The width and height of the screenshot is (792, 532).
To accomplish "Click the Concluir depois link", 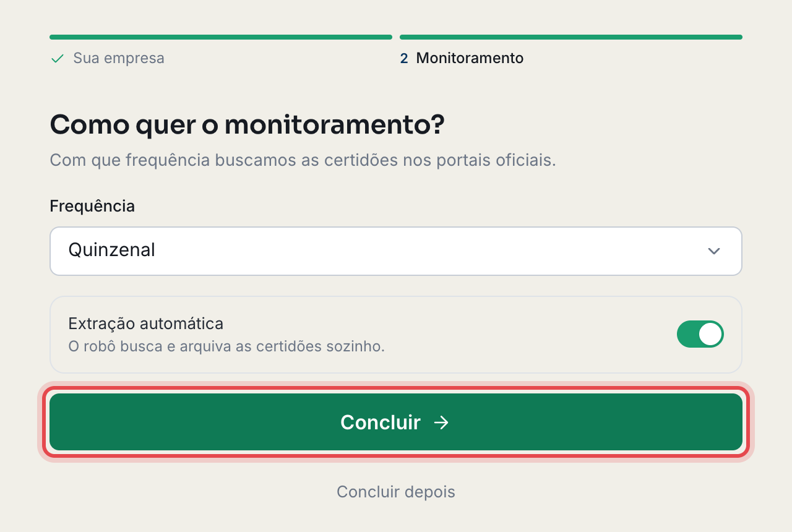I will click(x=396, y=492).
